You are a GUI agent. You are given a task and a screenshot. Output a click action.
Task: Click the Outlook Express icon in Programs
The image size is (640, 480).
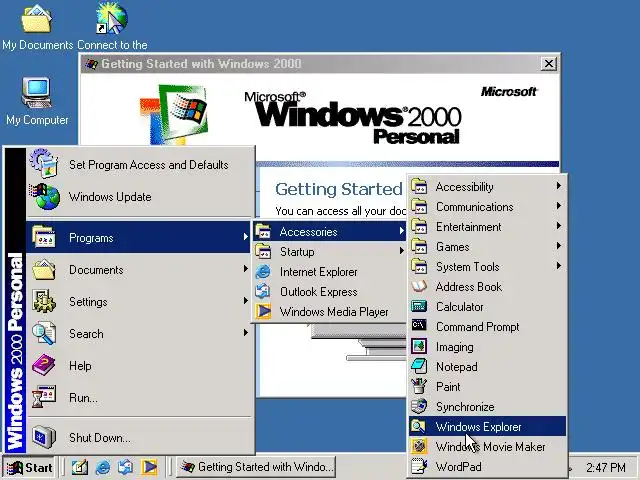[263, 291]
